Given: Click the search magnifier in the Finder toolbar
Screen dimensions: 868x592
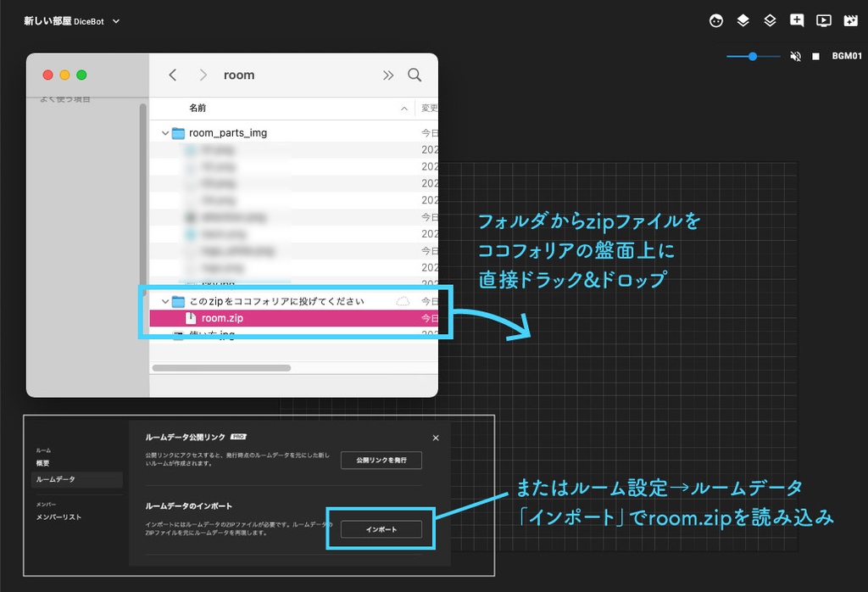Looking at the screenshot, I should [x=415, y=75].
